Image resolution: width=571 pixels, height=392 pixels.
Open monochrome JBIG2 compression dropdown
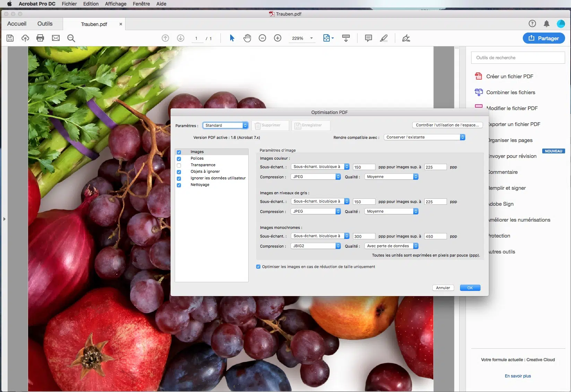click(316, 246)
